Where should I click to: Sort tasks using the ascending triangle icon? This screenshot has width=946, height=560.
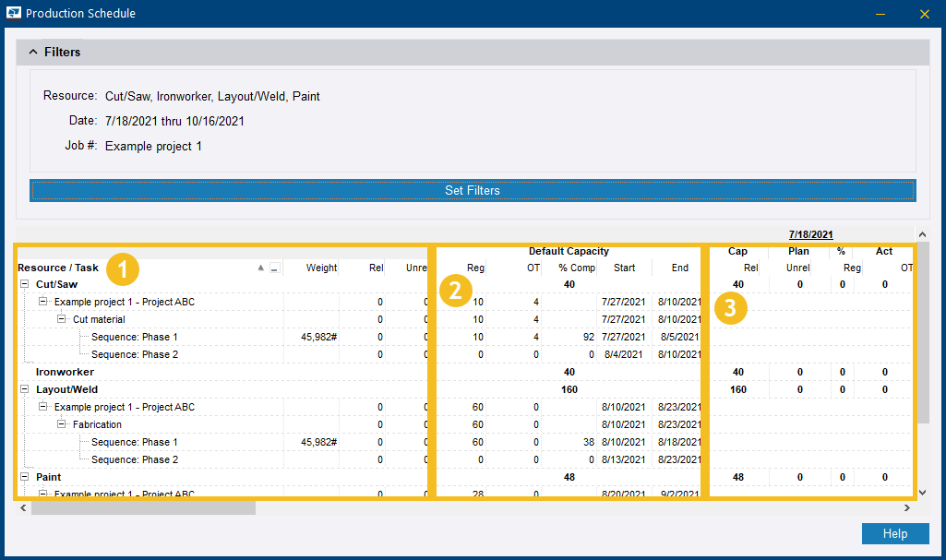(x=261, y=267)
